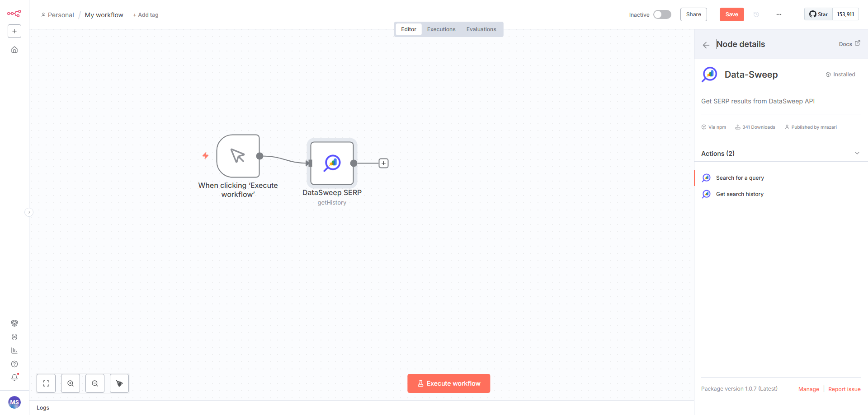The height and width of the screenshot is (415, 868).
Task: Click the orange Save button
Action: click(731, 14)
